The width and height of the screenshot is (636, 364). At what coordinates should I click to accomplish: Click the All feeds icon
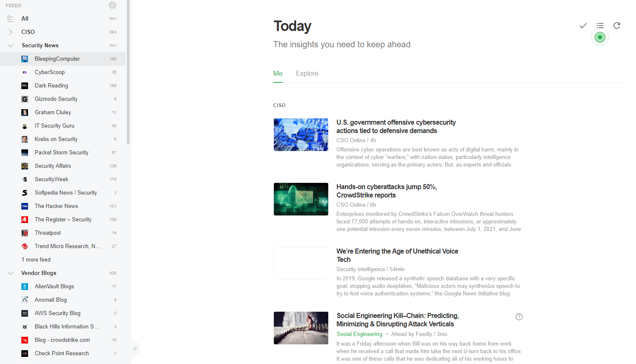coord(10,18)
